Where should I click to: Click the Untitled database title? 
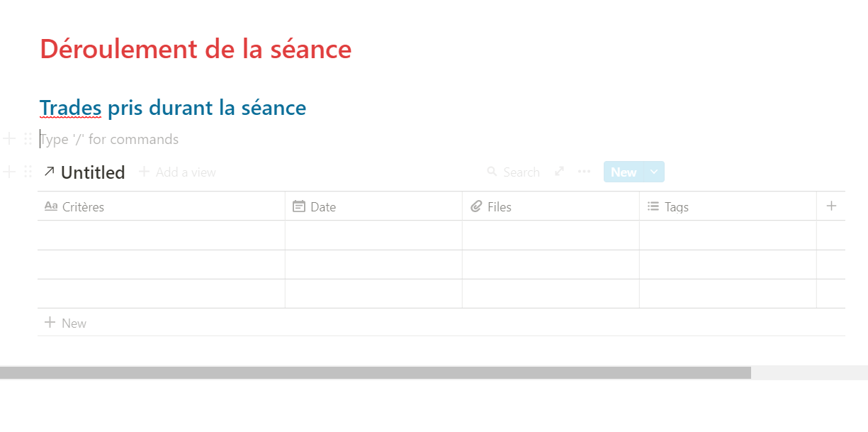pos(93,172)
